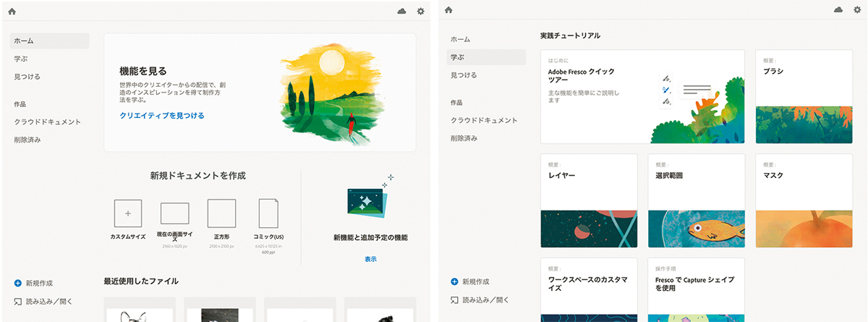Choose the 現在の画面サイズ landscape document icon

pos(174,213)
